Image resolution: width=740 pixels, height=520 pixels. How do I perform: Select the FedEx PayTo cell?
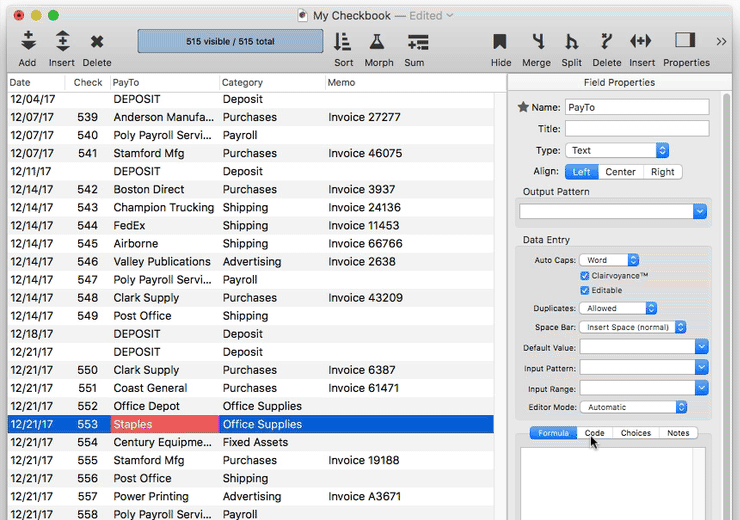165,226
